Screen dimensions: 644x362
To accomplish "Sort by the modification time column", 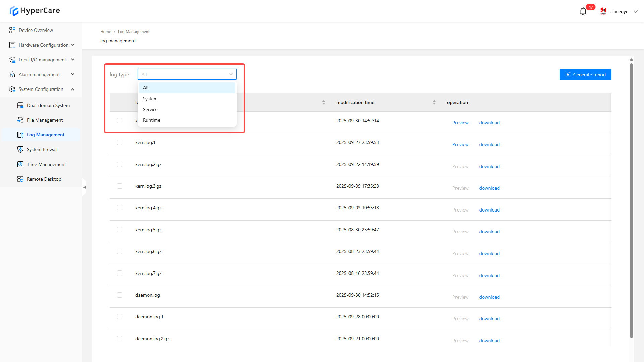I will click(434, 102).
